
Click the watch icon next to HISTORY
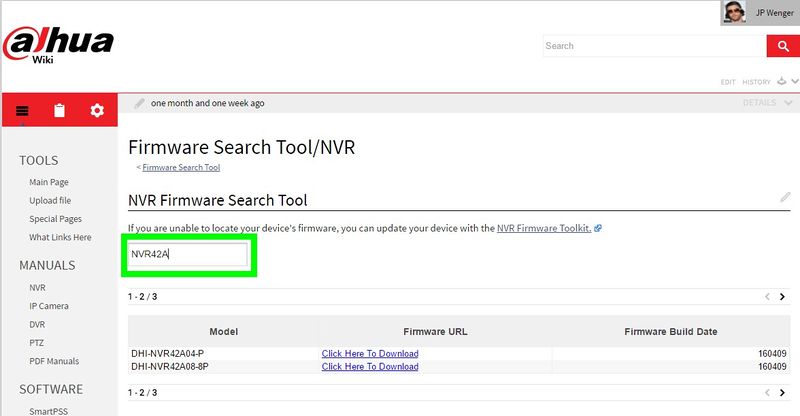pos(782,81)
